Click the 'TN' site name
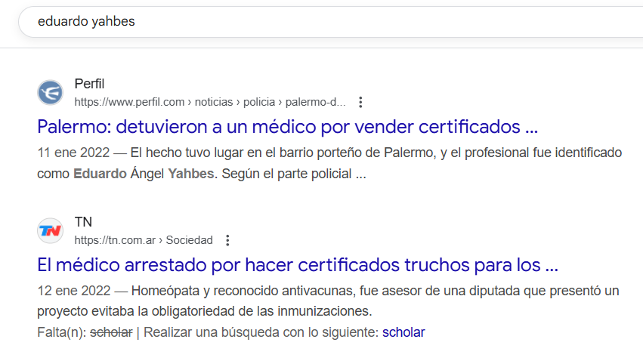 (x=83, y=222)
